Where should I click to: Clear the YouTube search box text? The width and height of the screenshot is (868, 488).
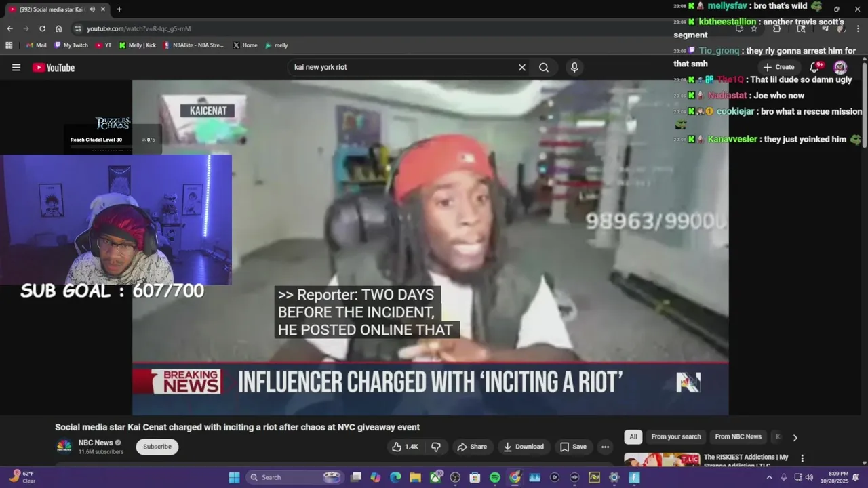click(x=522, y=67)
